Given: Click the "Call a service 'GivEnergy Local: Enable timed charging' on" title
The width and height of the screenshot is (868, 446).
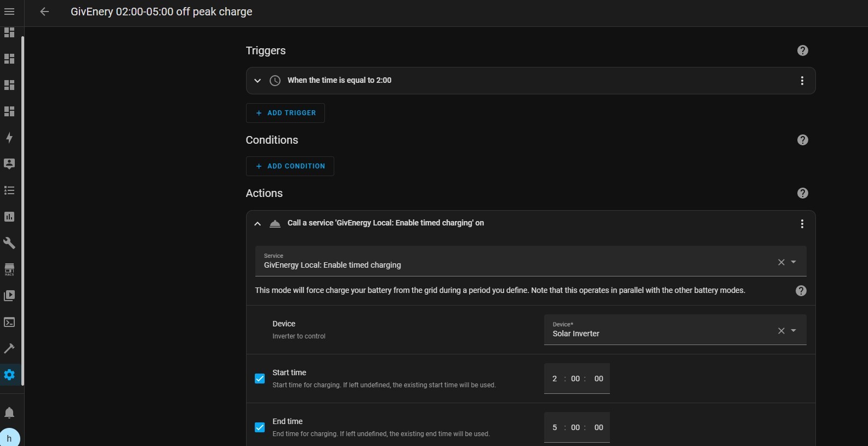Looking at the screenshot, I should coord(386,223).
